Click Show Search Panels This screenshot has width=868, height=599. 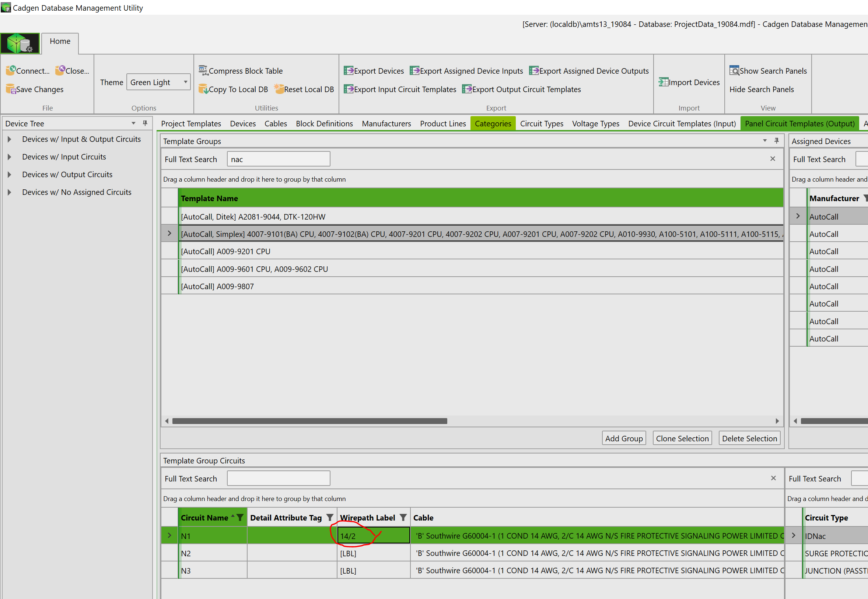pyautogui.click(x=768, y=71)
